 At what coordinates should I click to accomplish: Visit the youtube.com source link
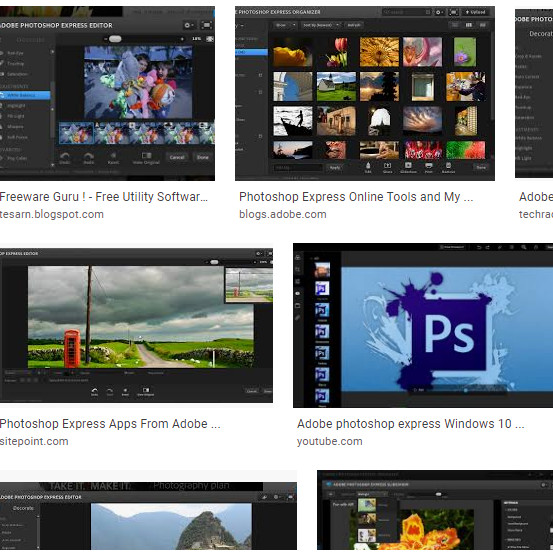click(x=329, y=442)
